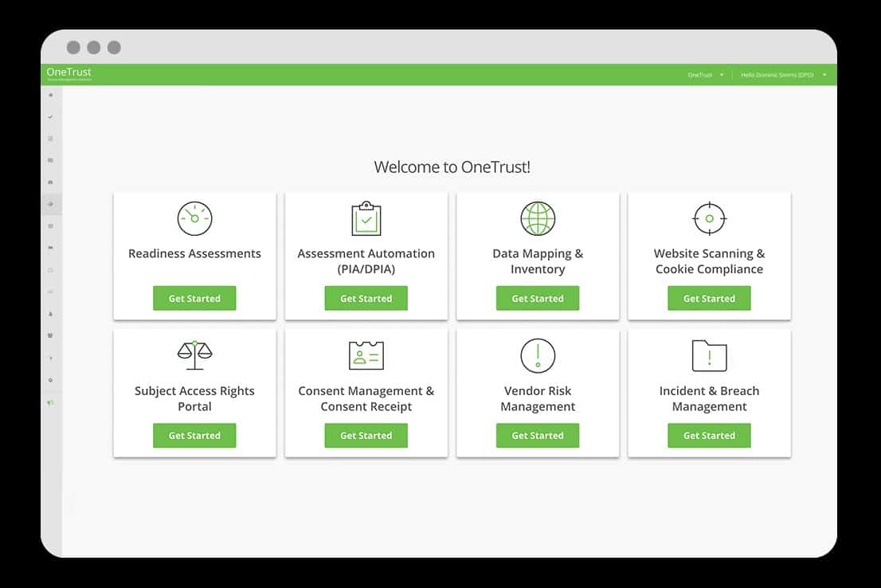Screen dimensions: 881x588
Task: Click the Subject Access Rights scales icon
Action: pos(194,355)
